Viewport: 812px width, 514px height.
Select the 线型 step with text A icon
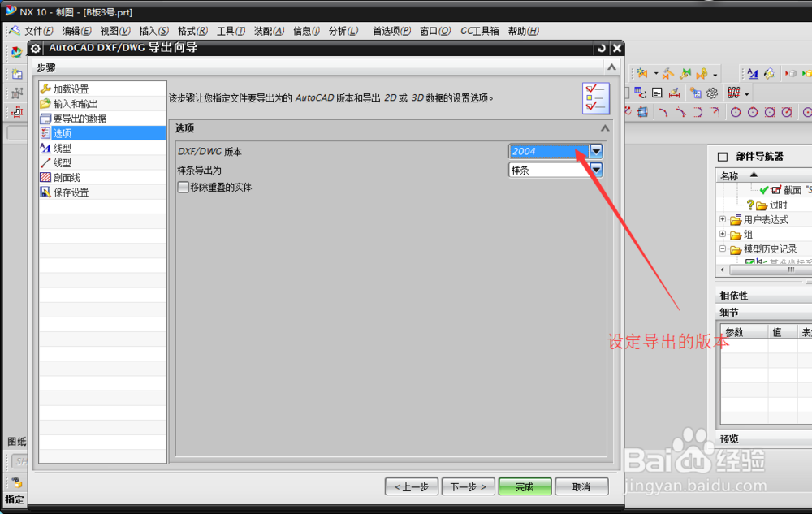pos(102,148)
